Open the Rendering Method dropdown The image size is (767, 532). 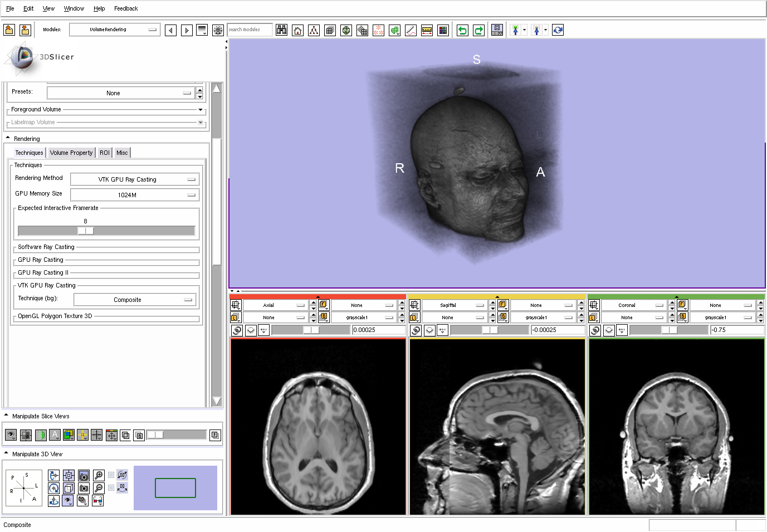pyautogui.click(x=135, y=179)
